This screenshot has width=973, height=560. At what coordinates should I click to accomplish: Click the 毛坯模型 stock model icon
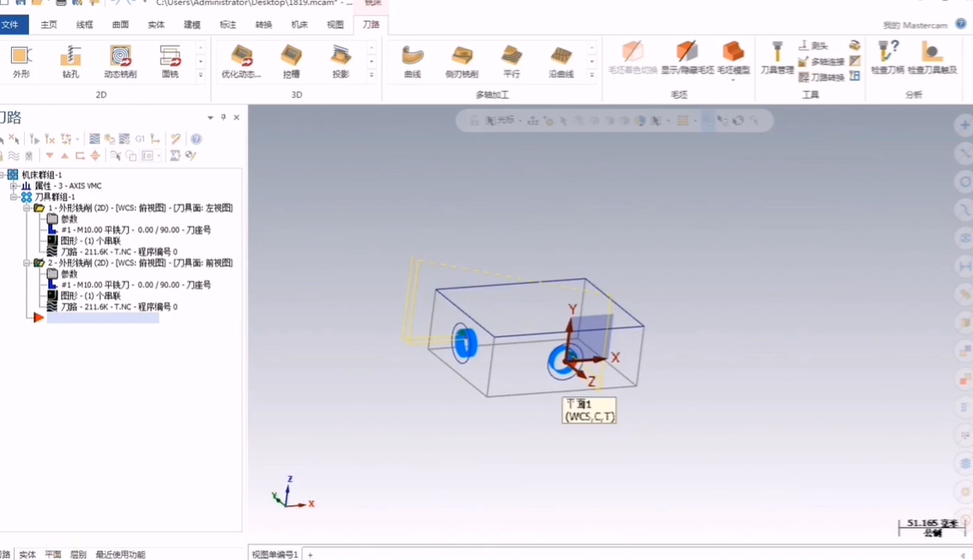coord(733,57)
